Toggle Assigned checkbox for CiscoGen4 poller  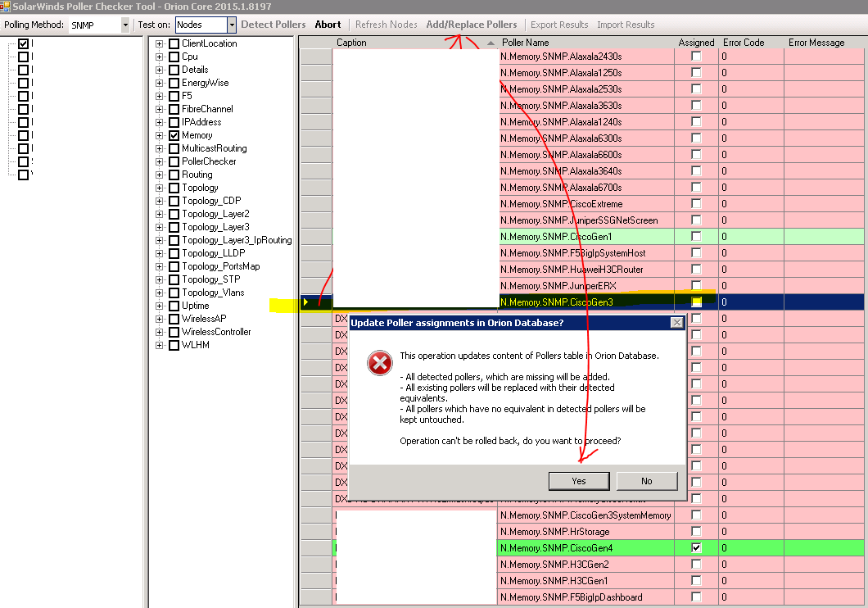[696, 547]
